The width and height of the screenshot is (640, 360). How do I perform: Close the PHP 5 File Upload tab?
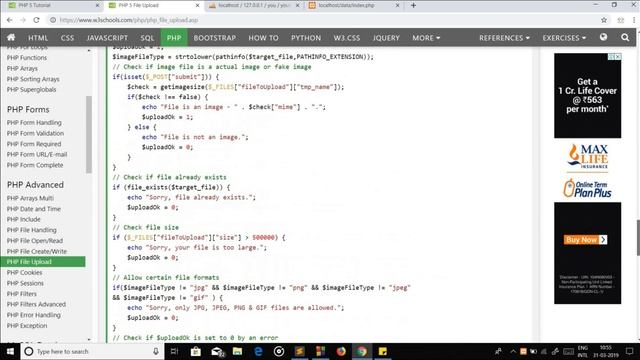click(198, 5)
